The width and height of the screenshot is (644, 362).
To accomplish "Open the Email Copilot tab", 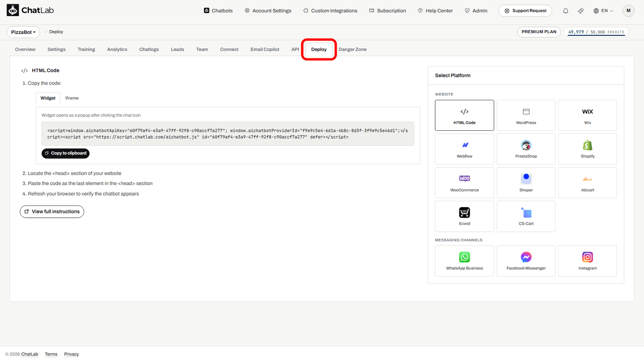I will [265, 49].
